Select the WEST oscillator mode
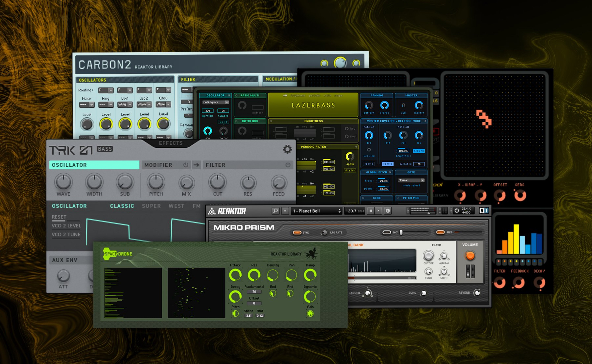Viewport: 592px width, 364px height. coord(176,206)
